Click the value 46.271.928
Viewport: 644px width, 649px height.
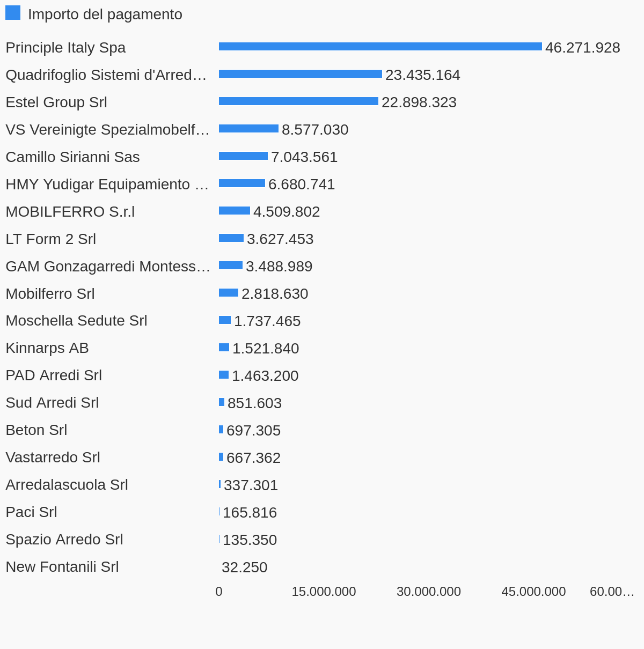click(583, 48)
